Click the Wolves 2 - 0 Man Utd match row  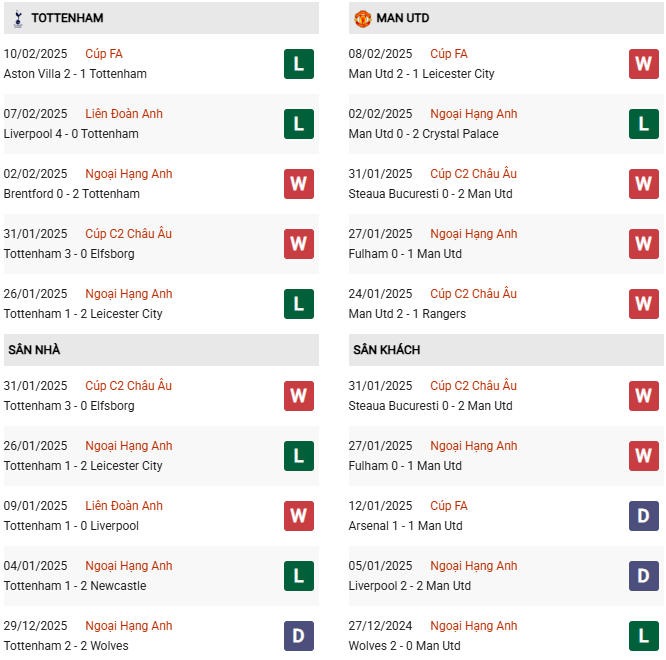(405, 646)
